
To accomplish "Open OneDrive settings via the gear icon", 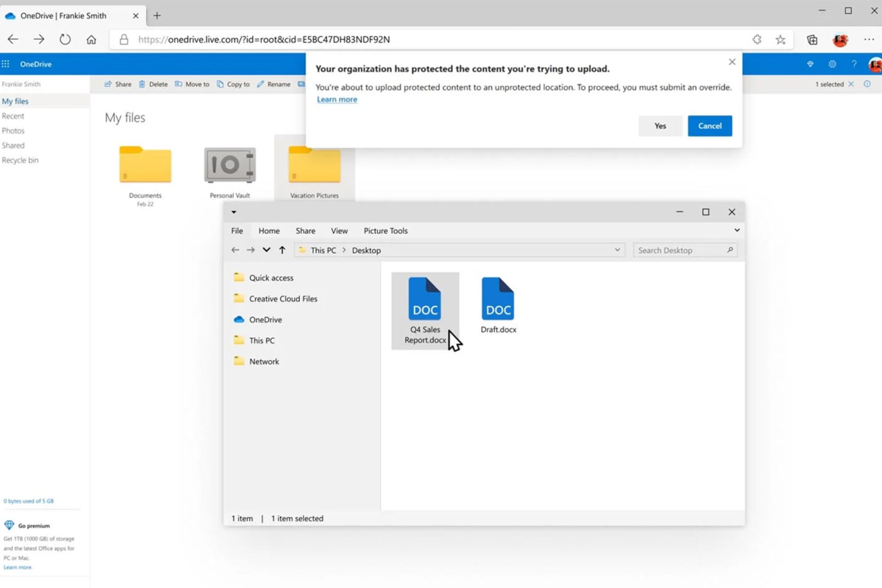I will click(x=831, y=64).
